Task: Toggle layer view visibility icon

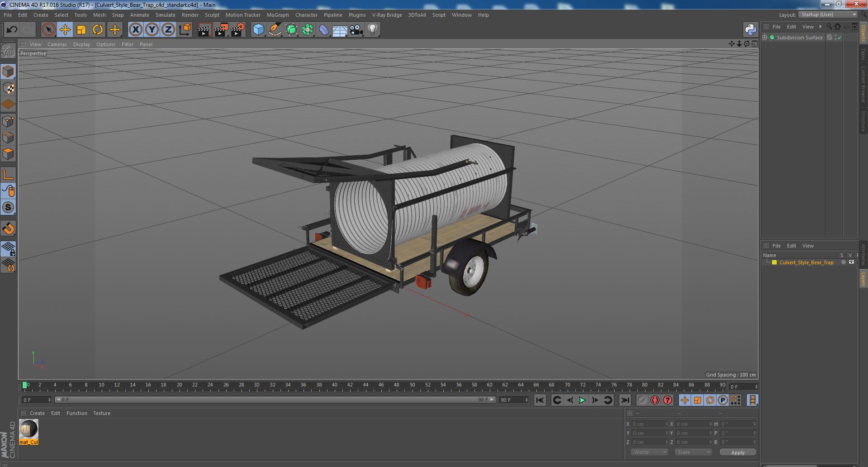Action: pos(851,262)
